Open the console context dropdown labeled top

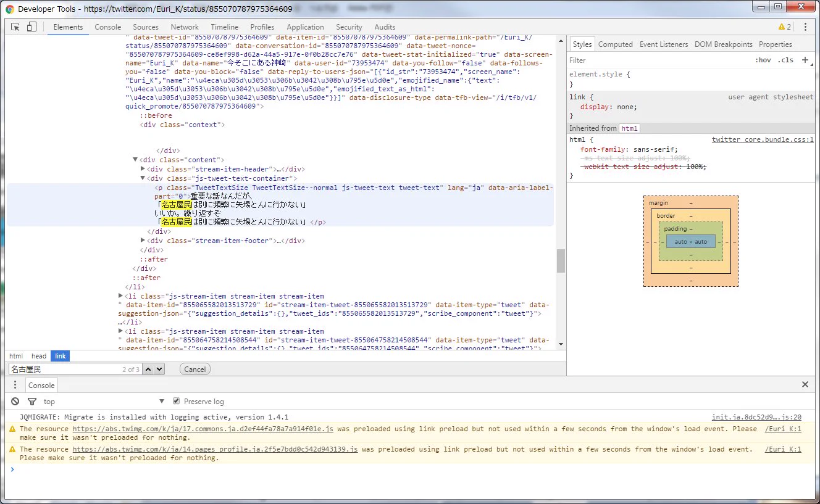pyautogui.click(x=104, y=402)
